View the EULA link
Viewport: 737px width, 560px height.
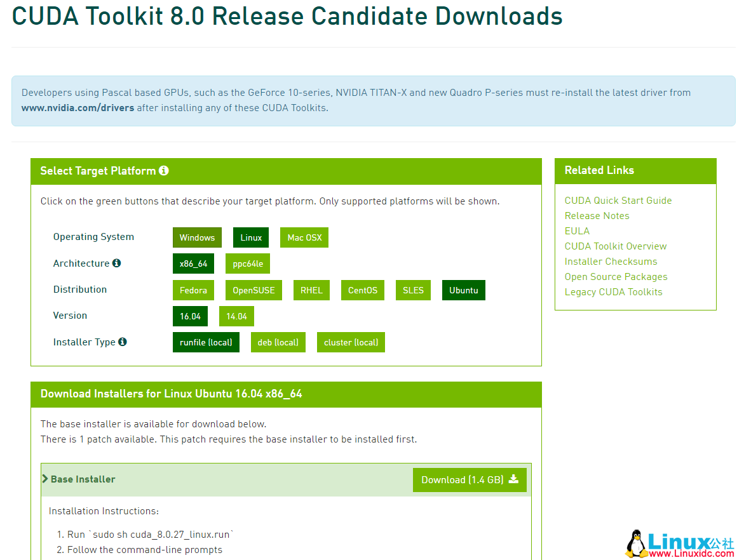tap(577, 231)
